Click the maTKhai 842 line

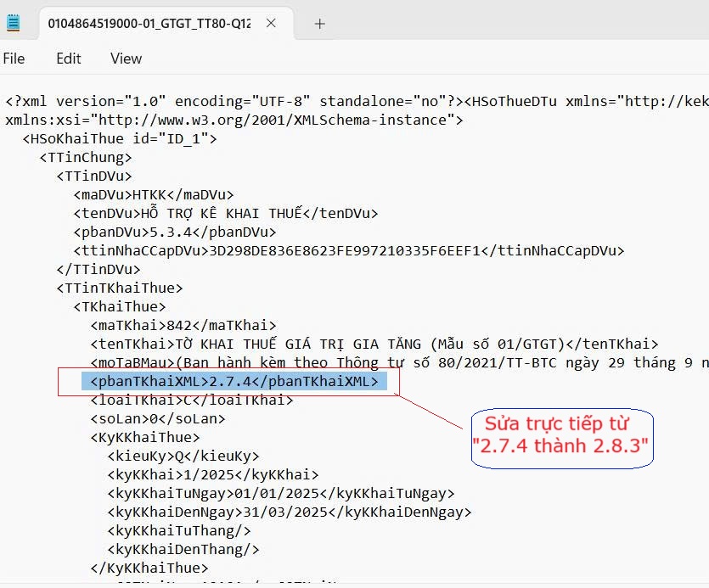click(x=183, y=326)
